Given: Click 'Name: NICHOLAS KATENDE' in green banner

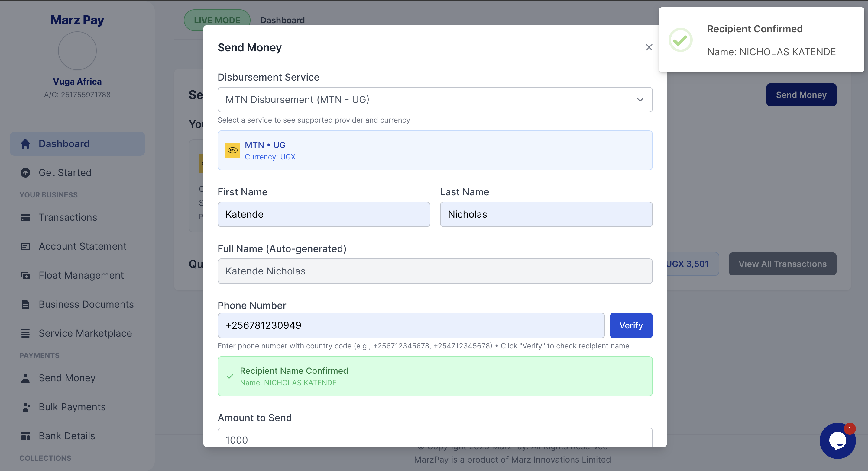Looking at the screenshot, I should pyautogui.click(x=288, y=383).
